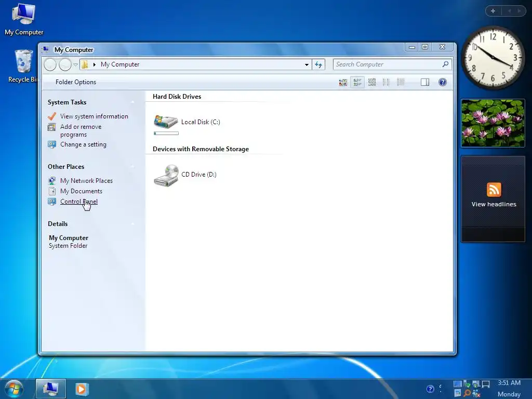Image resolution: width=532 pixels, height=399 pixels.
Task: Click Change a setting link
Action: 83,144
